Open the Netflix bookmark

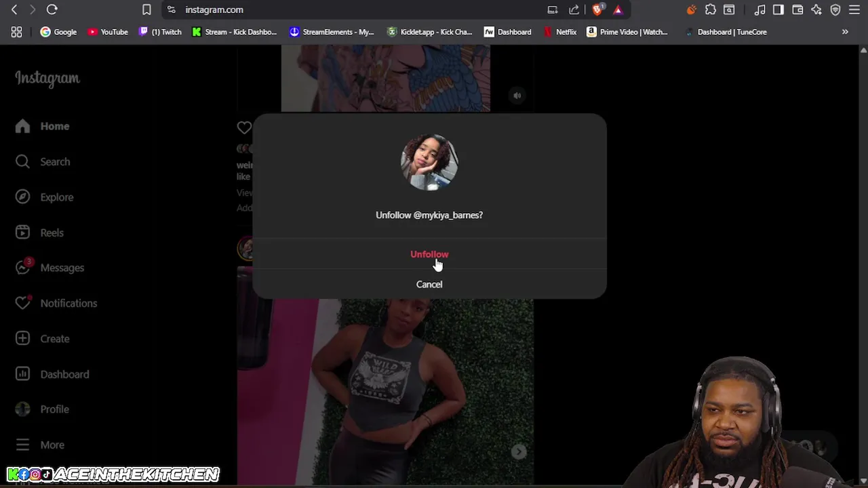pos(560,32)
